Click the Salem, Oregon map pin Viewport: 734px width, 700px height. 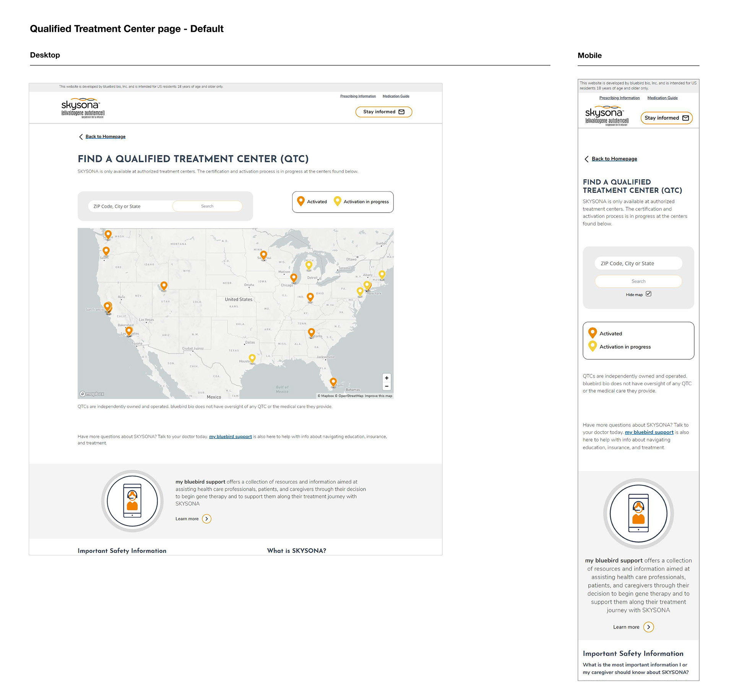(x=106, y=251)
